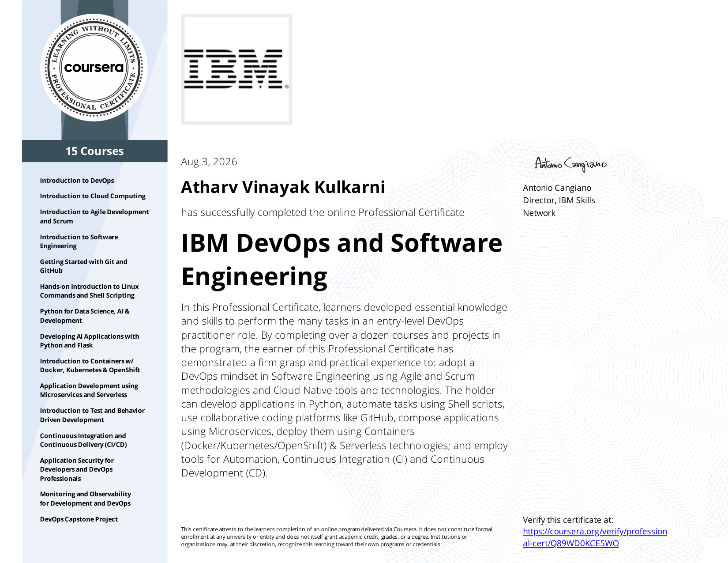
Task: Click the date 'Aug 3, 2026'
Action: (209, 162)
